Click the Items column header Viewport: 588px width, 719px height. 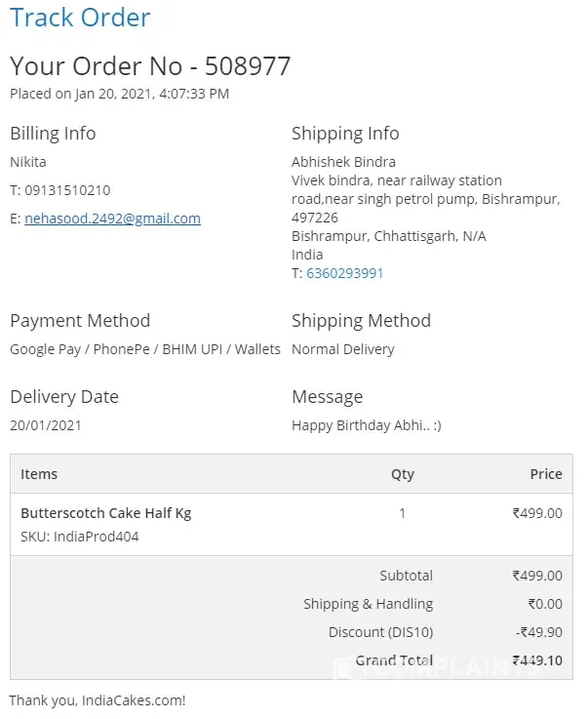pyautogui.click(x=39, y=474)
